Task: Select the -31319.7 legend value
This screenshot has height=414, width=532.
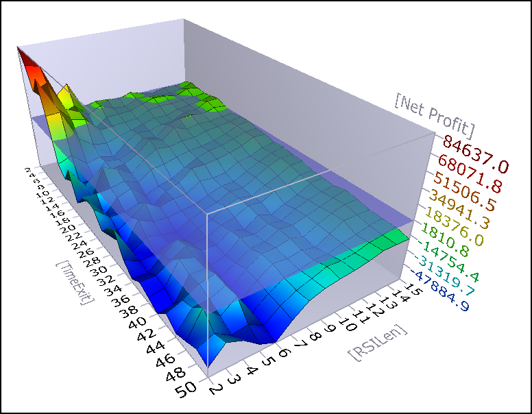Action: click(444, 276)
